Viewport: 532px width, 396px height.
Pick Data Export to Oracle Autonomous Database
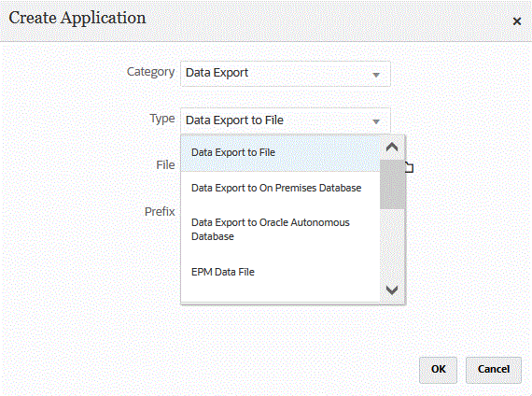click(280, 229)
